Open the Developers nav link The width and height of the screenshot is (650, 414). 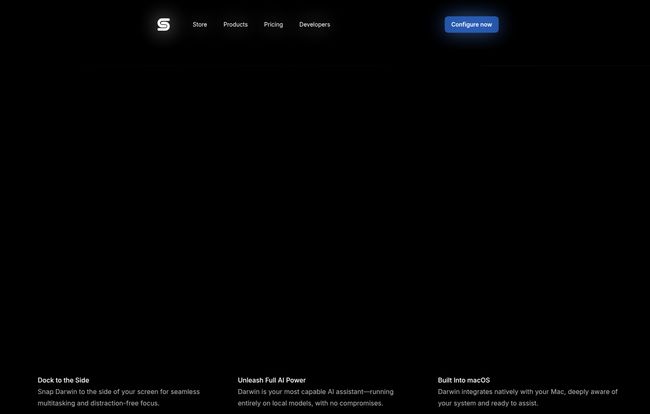315,24
